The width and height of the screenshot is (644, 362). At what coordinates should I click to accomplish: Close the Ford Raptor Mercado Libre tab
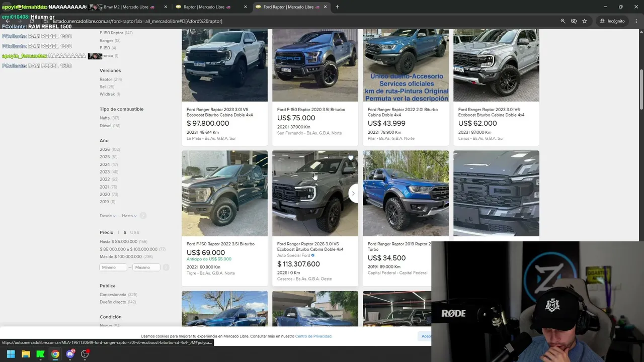pos(326,7)
